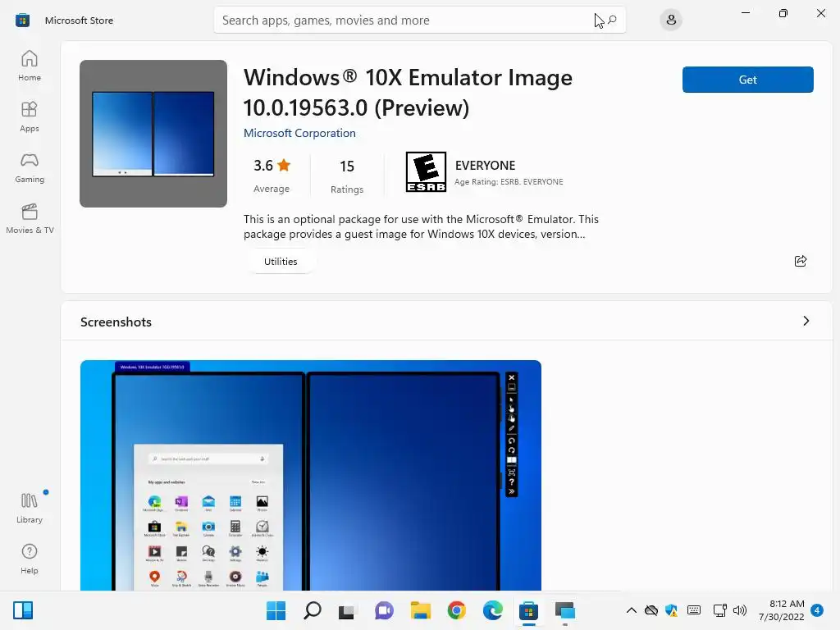This screenshot has width=840, height=630.
Task: Click the remote desktop taskbar app icon
Action: point(564,610)
